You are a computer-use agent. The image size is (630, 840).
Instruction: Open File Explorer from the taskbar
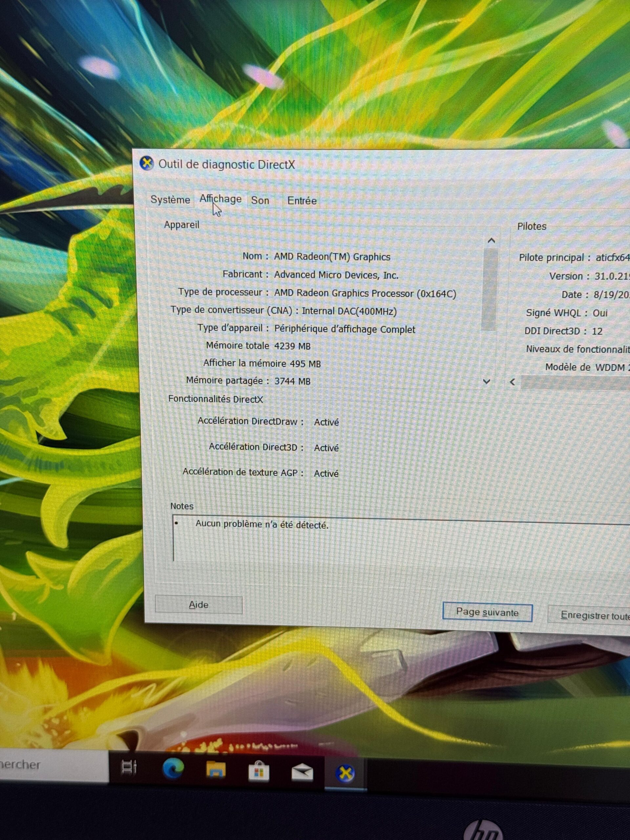216,770
